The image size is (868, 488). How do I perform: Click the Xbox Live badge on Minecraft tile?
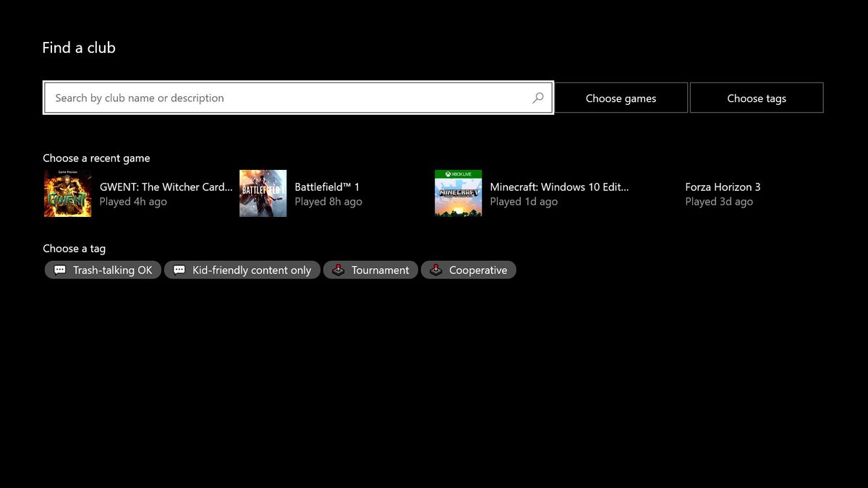click(x=458, y=174)
